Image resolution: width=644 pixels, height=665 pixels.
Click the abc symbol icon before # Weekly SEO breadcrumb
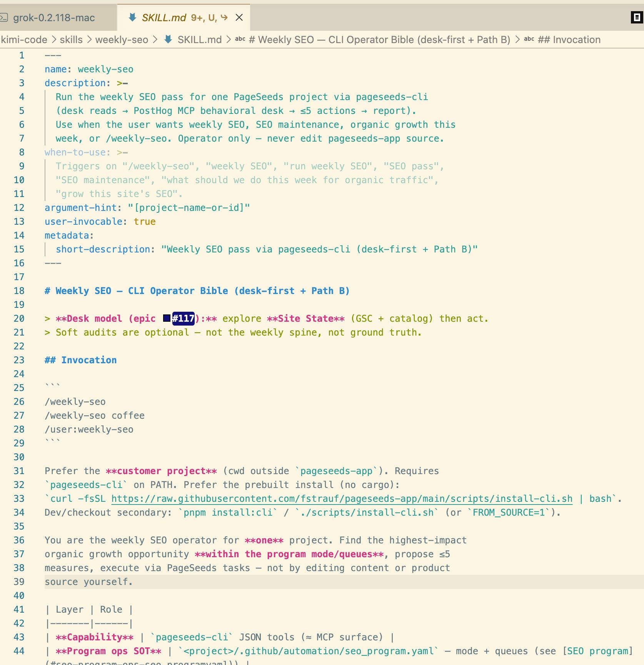pos(240,39)
